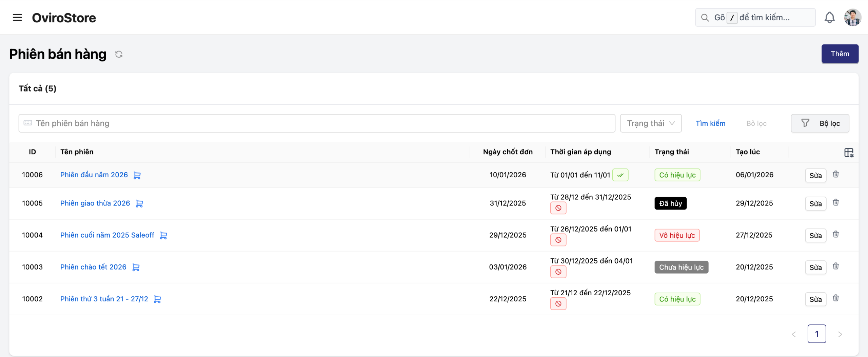868x357 pixels.
Task: Go to next page arrow
Action: [840, 334]
